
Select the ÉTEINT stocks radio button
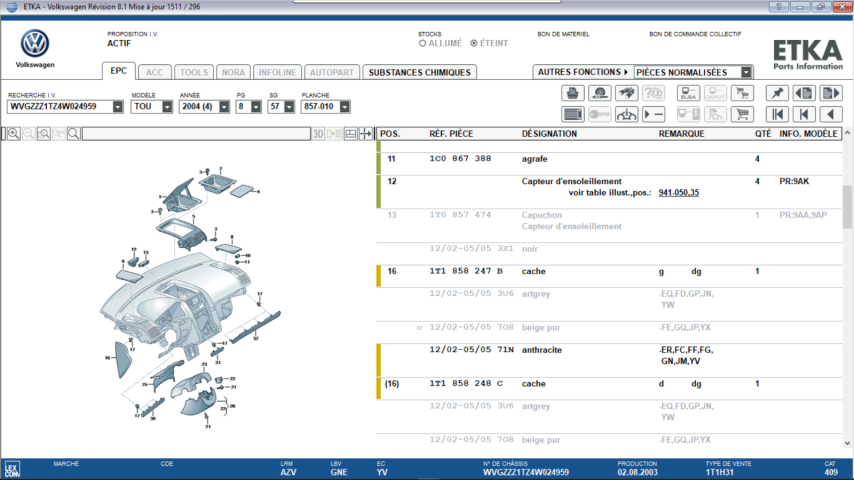coord(474,43)
